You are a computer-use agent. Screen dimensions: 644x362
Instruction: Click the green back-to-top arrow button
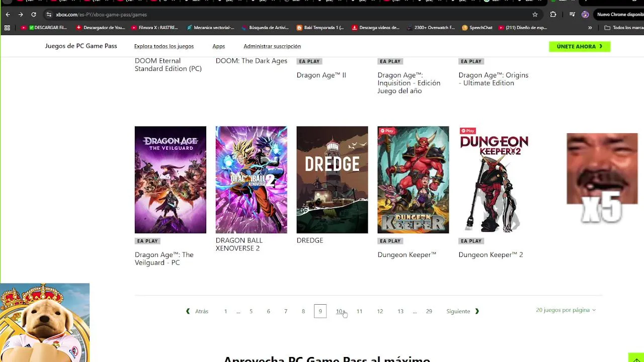click(x=636, y=357)
